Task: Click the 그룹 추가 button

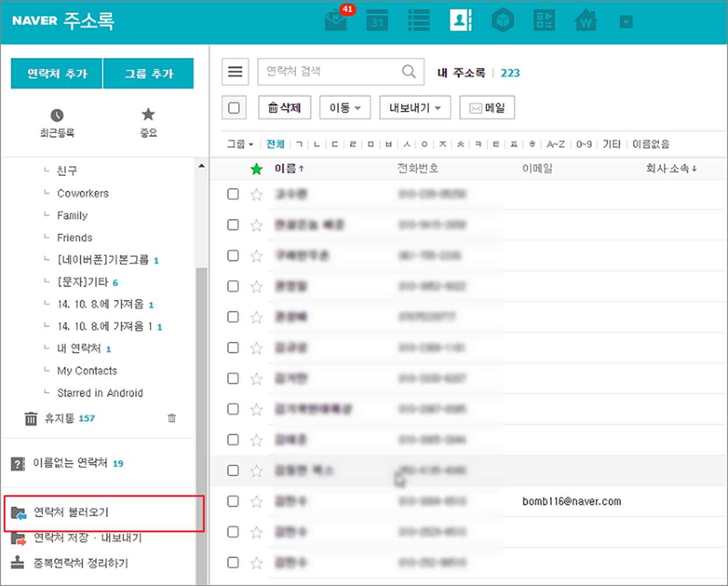Action: 149,73
